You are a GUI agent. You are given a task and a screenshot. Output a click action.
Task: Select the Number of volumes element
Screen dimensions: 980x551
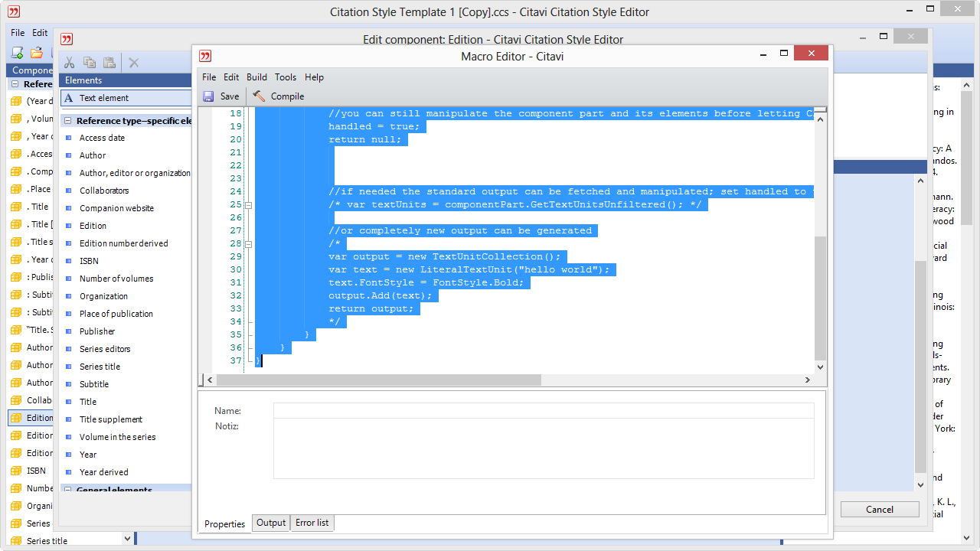click(116, 279)
